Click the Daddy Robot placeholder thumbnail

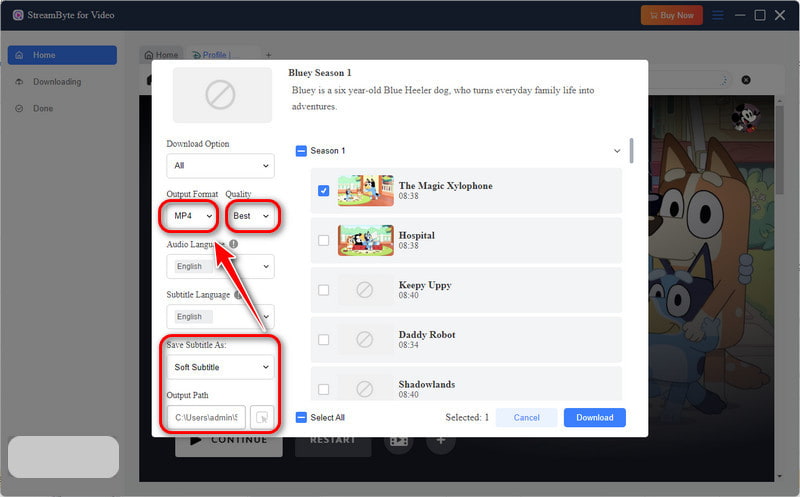point(364,339)
